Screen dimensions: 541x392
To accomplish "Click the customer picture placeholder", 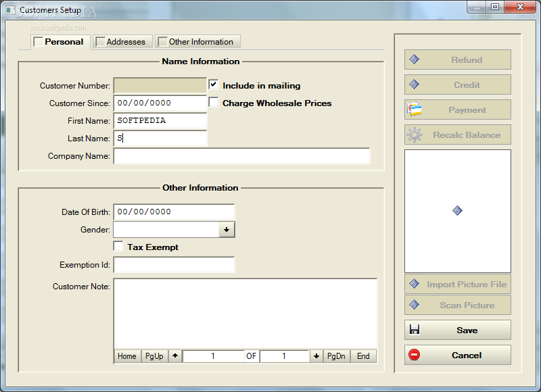I will (458, 211).
